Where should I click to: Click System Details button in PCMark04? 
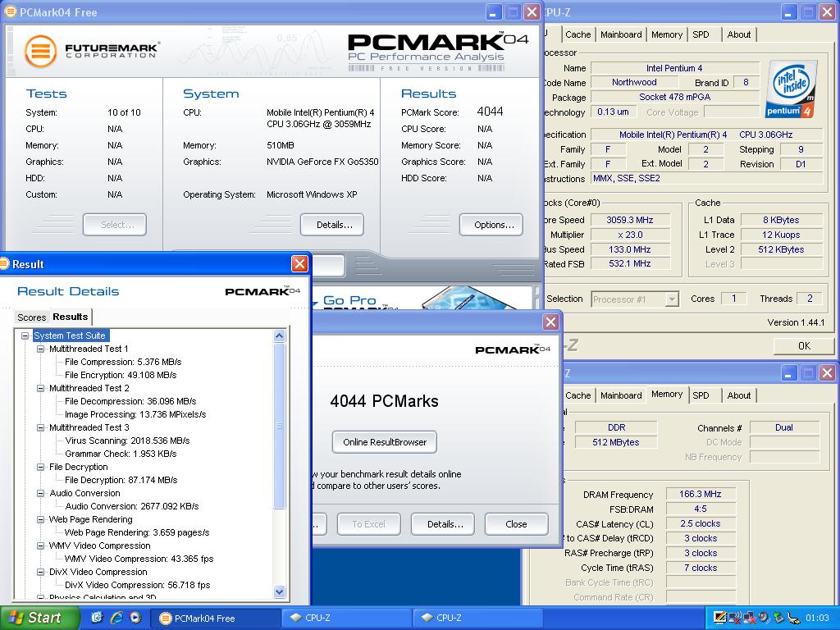pos(332,225)
